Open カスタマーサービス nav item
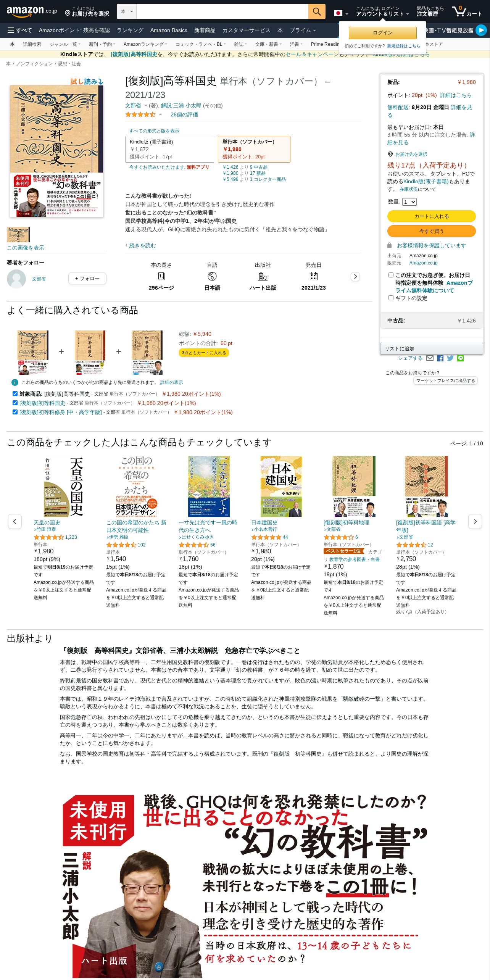The height and width of the screenshot is (980, 490). 246,30
